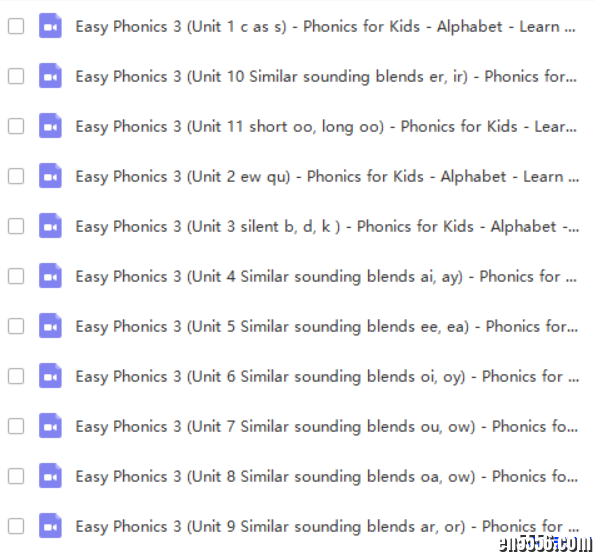The height and width of the screenshot is (555, 596).
Task: Mark checkbox for Unit 8 blends oa, ow
Action: point(16,476)
